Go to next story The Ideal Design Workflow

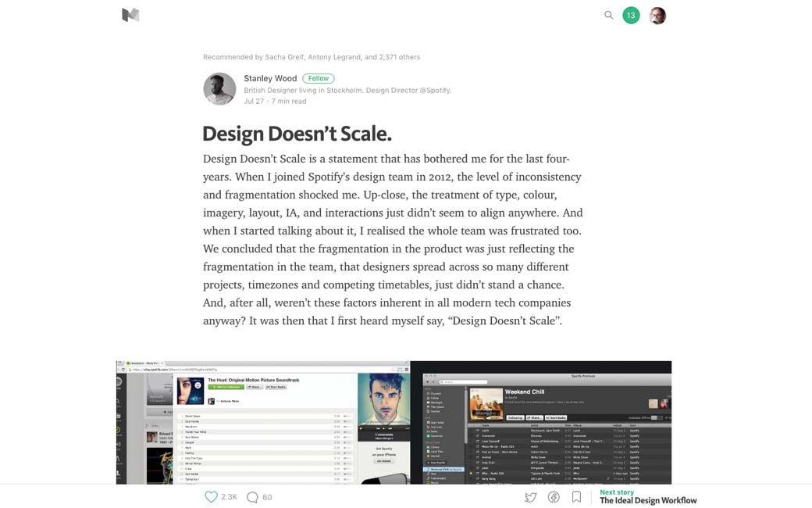point(647,500)
